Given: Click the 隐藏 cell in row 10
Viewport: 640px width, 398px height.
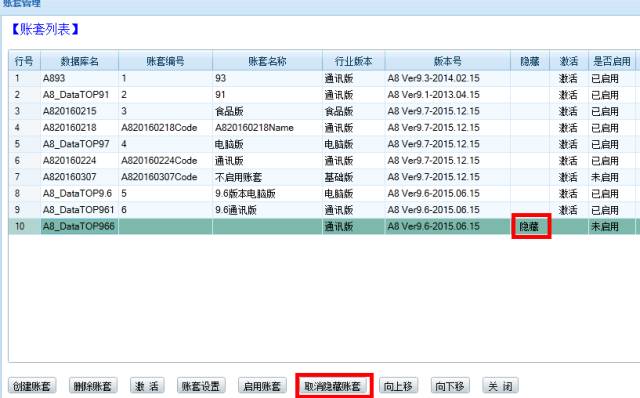Looking at the screenshot, I should 530,227.
